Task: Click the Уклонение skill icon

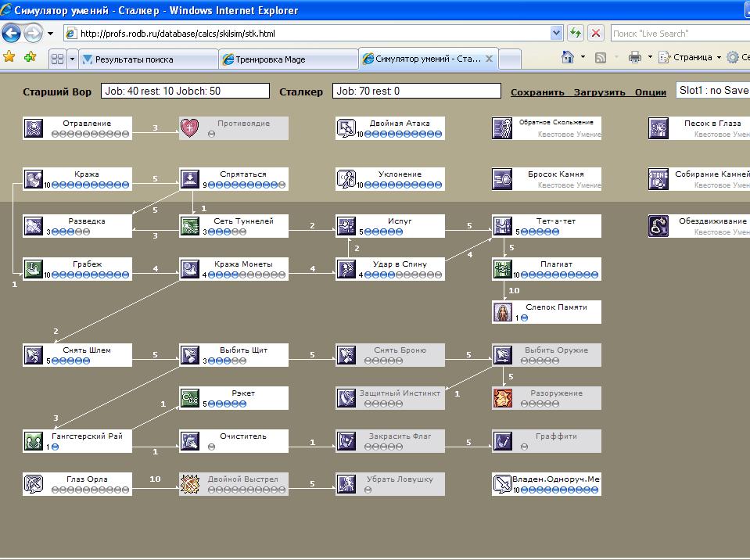Action: (x=346, y=179)
